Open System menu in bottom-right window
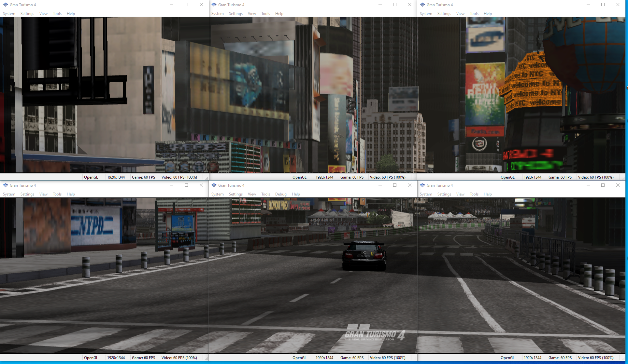The width and height of the screenshot is (628, 364). (426, 194)
